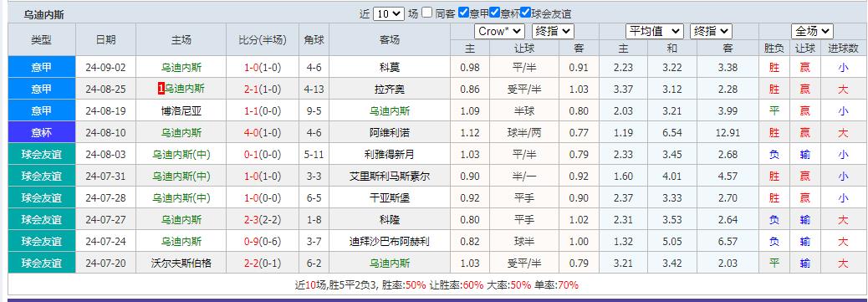The image size is (868, 302).
Task: Click the 球会友谊 label on 24-07-20 row
Action: pyautogui.click(x=42, y=264)
